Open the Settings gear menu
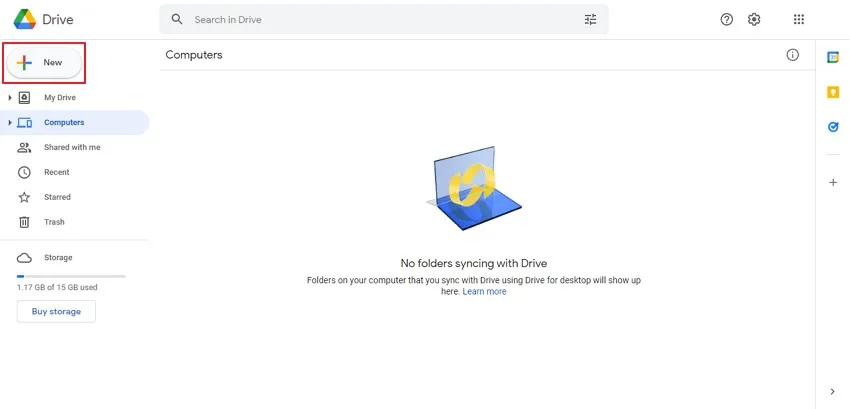 pyautogui.click(x=754, y=20)
